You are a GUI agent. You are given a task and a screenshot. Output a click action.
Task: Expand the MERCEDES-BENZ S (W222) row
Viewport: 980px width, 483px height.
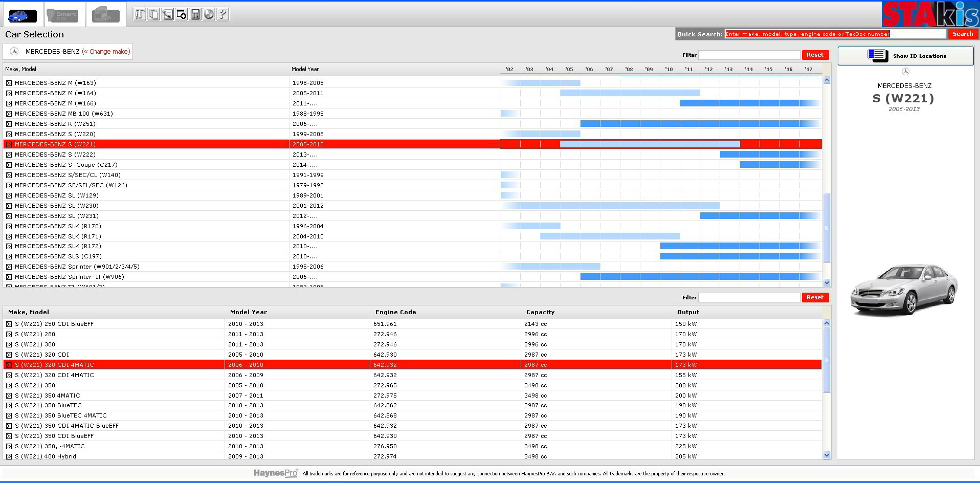click(9, 155)
